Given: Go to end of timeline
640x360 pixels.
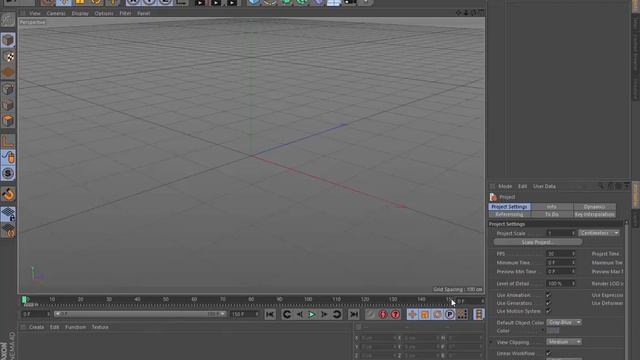Looking at the screenshot, I should (x=354, y=314).
